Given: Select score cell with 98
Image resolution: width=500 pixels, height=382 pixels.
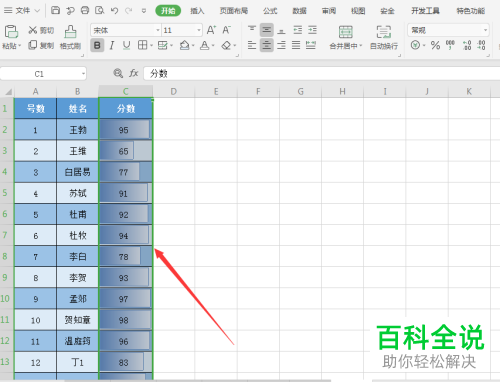Looking at the screenshot, I should click(x=126, y=320).
